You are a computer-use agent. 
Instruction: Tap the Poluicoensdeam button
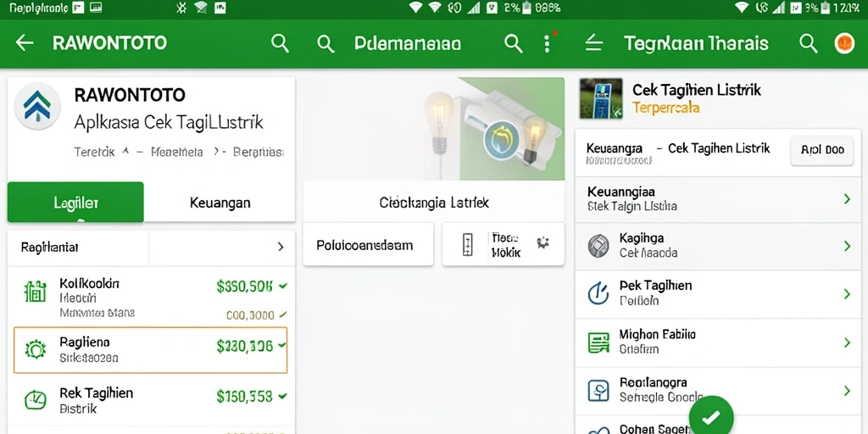tap(368, 245)
